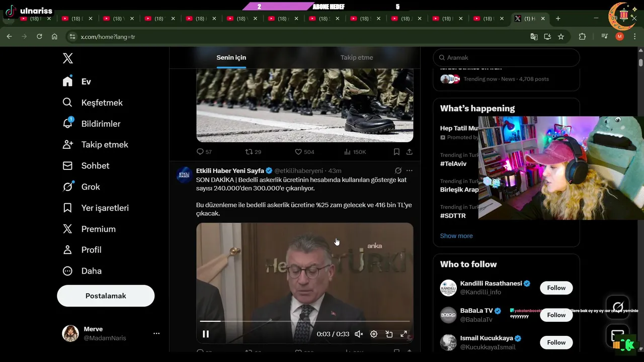644x362 pixels.
Task: Open Chrome media control icon
Action: point(605,37)
